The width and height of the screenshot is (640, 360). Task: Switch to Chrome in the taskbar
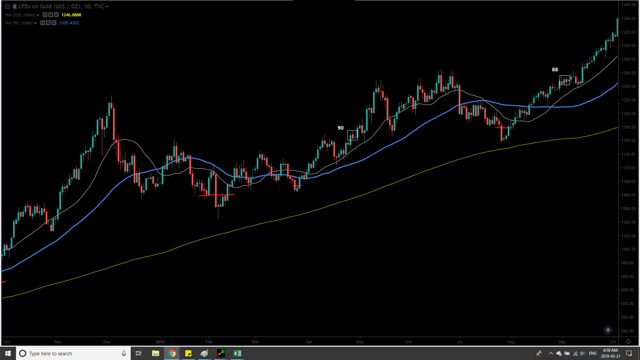[172, 353]
